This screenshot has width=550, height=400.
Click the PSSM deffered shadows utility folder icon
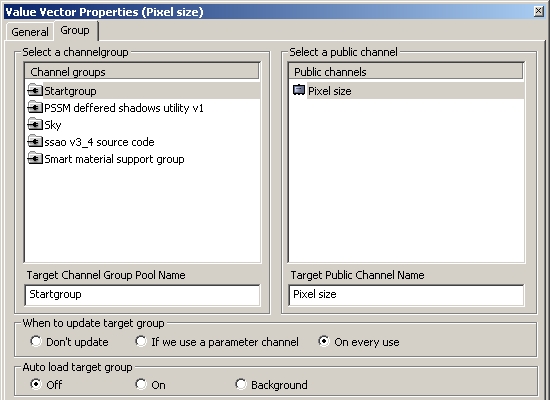(35, 107)
